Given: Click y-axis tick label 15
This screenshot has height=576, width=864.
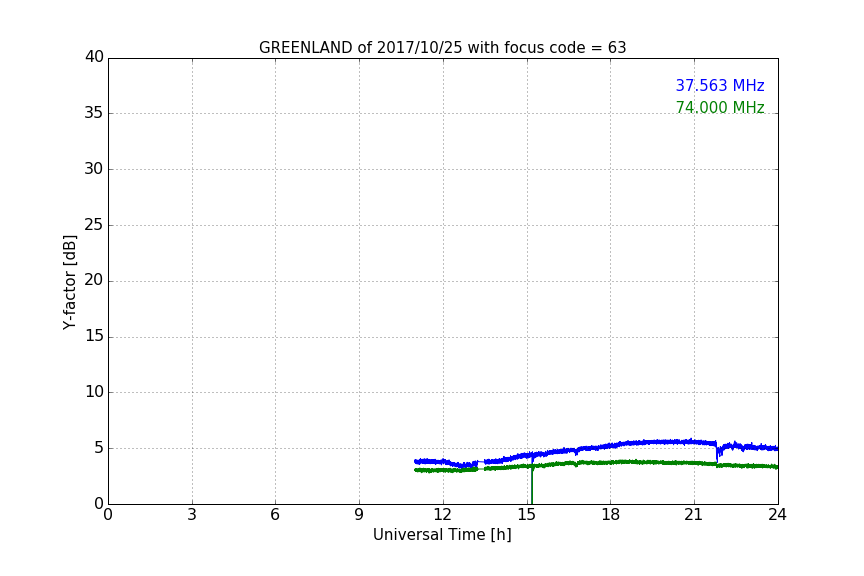Looking at the screenshot, I should pos(94,336).
